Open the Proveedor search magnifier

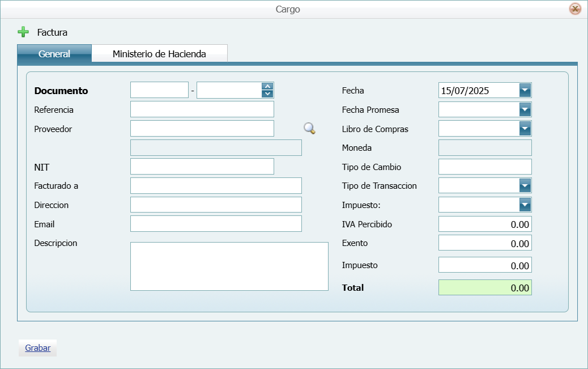(x=309, y=129)
